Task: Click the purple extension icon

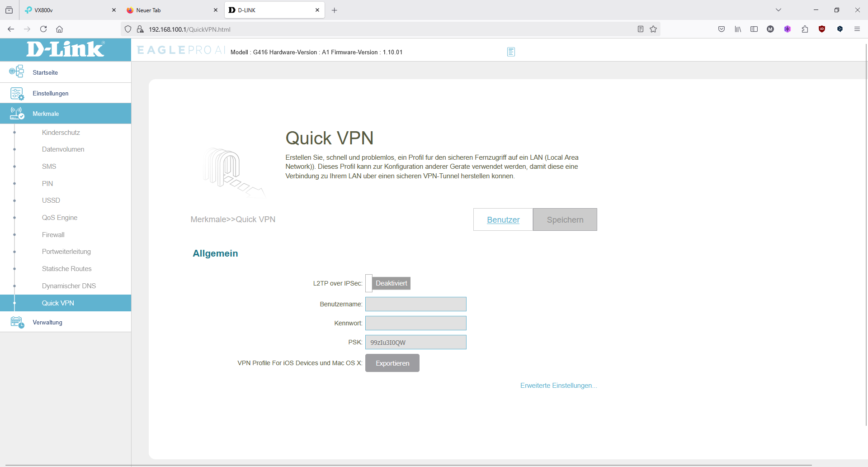Action: click(x=788, y=29)
